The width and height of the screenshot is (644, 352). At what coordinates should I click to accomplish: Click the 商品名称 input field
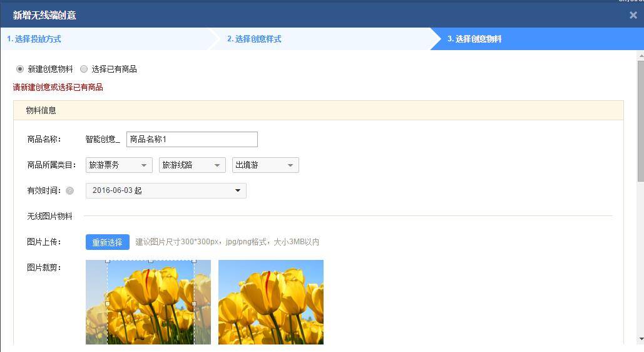(x=192, y=140)
